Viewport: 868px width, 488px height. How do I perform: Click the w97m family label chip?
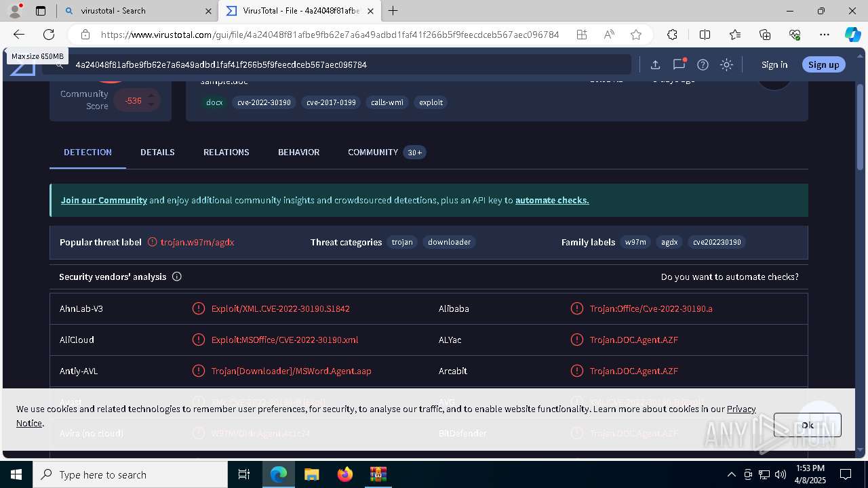635,242
